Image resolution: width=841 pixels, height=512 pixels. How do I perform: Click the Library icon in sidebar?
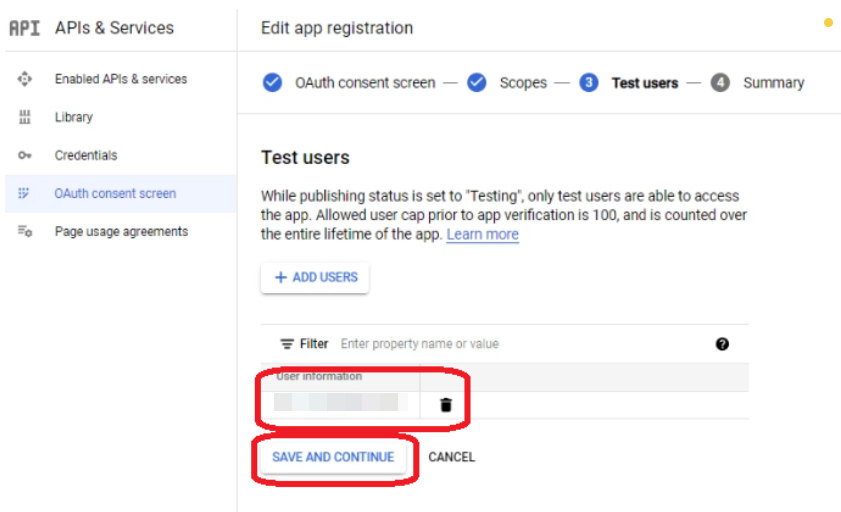pyautogui.click(x=25, y=117)
